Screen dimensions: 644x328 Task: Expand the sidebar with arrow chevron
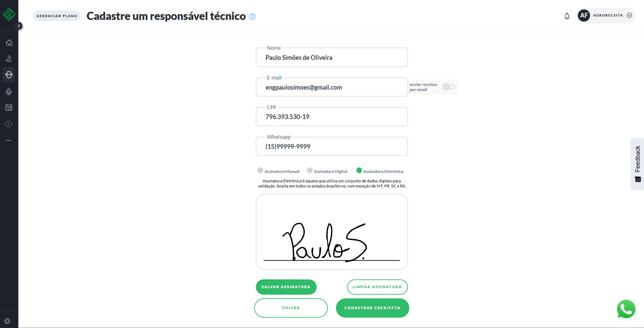[19, 26]
